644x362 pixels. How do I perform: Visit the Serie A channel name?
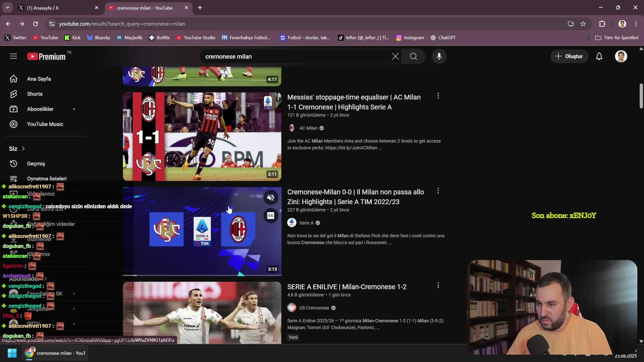click(x=306, y=223)
